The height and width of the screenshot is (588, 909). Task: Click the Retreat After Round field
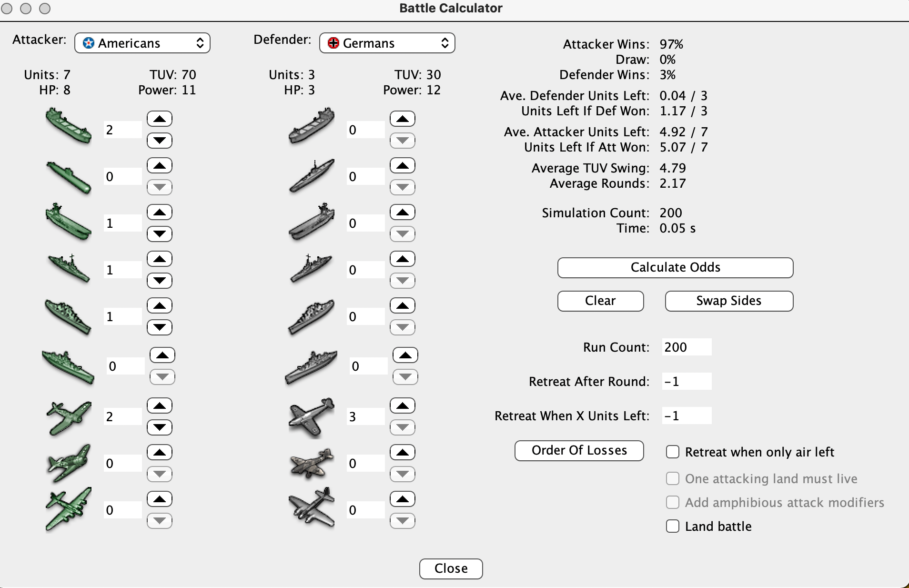[686, 381]
